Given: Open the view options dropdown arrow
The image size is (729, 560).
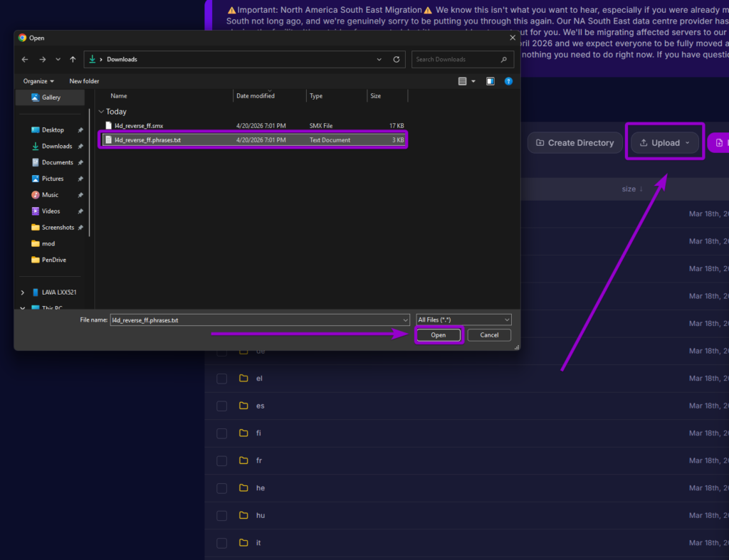Looking at the screenshot, I should click(473, 80).
